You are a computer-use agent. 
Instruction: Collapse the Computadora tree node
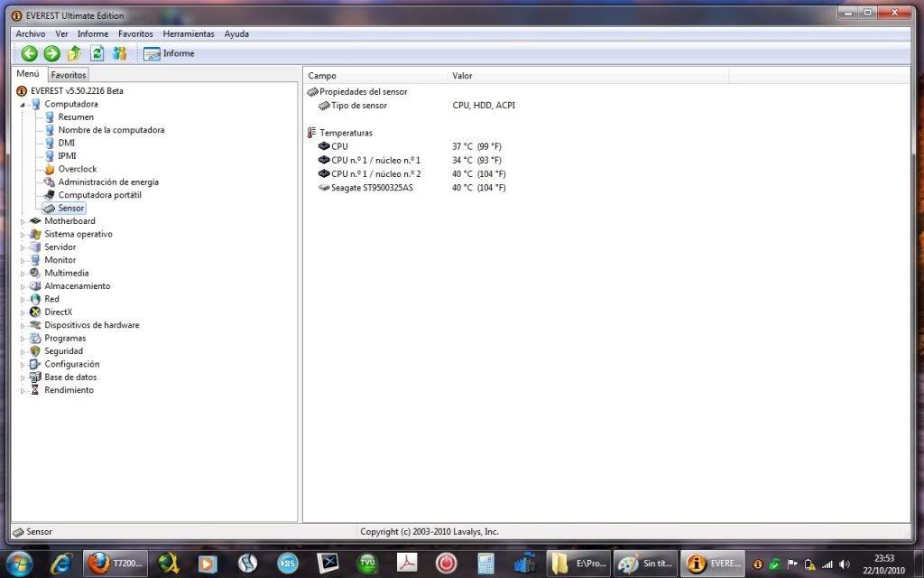click(23, 105)
